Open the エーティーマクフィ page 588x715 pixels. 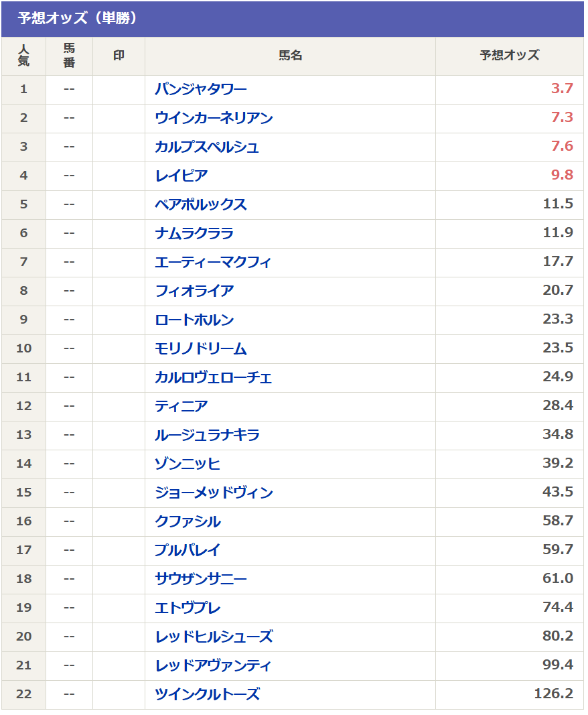(x=213, y=262)
